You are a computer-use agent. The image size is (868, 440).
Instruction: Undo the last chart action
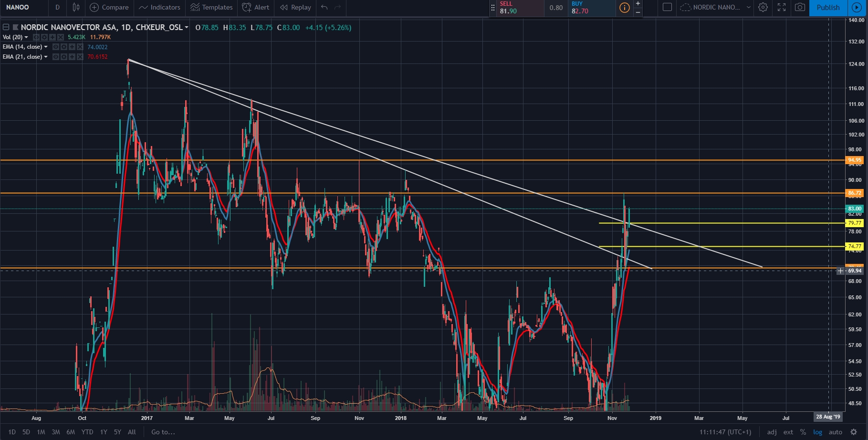(324, 7)
